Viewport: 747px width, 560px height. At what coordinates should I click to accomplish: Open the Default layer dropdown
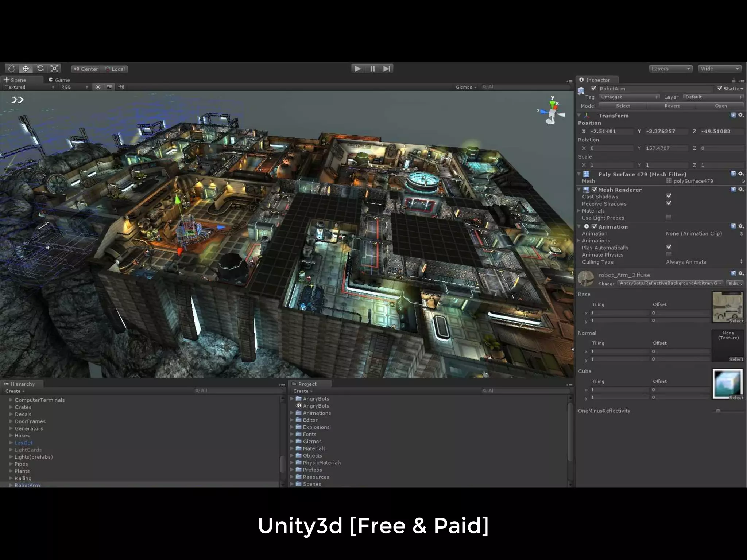click(713, 97)
